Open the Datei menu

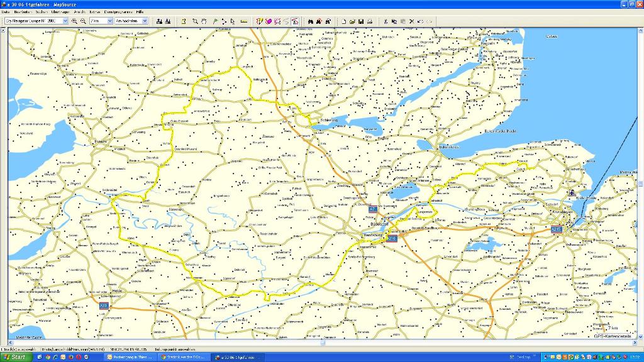pyautogui.click(x=6, y=12)
